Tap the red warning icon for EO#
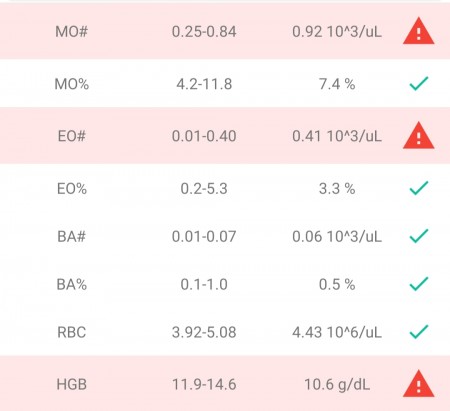The width and height of the screenshot is (450, 411). pyautogui.click(x=419, y=136)
